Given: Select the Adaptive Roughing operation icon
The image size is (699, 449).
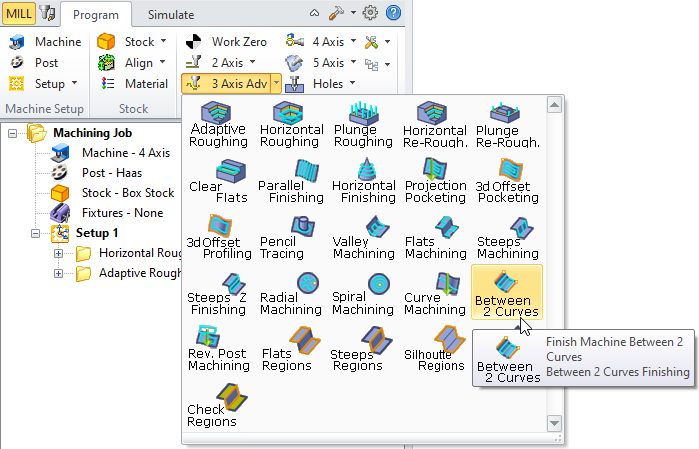Looking at the screenshot, I should [x=217, y=124].
